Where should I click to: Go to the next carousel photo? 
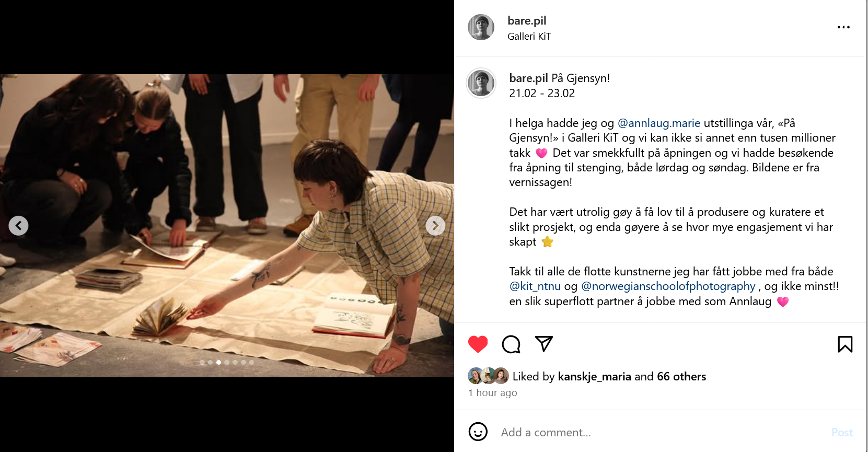(435, 226)
